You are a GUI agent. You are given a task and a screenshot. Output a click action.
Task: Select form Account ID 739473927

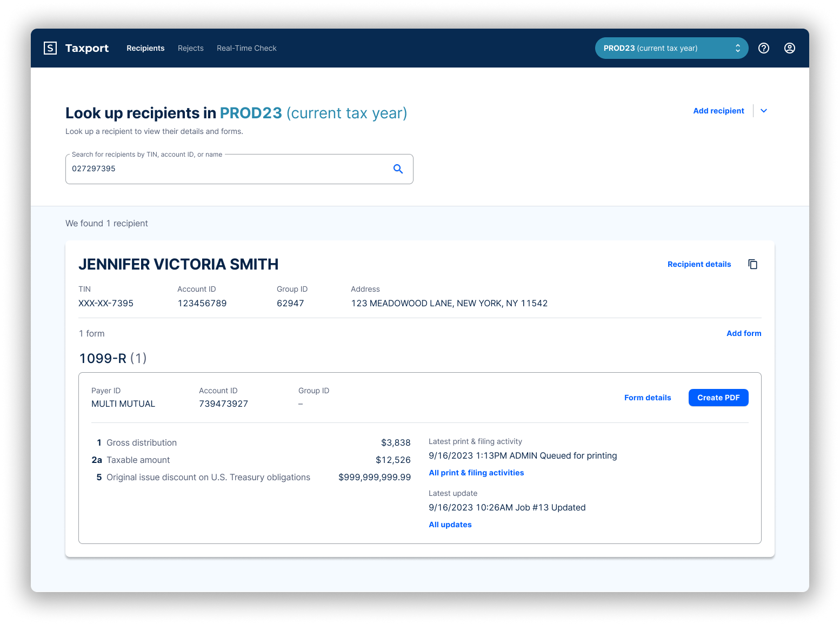(x=223, y=404)
